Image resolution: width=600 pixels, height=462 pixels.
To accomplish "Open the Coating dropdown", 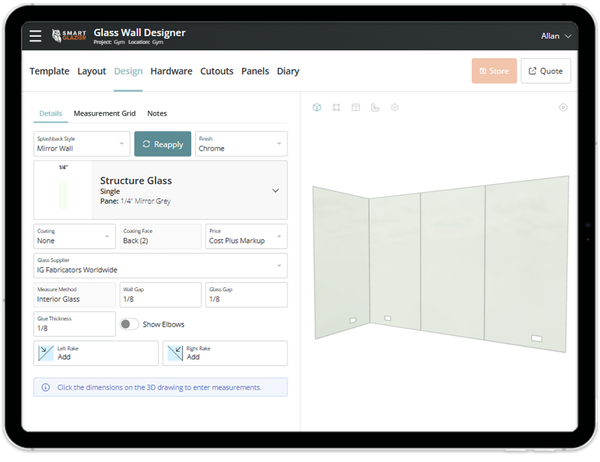I will (x=75, y=236).
